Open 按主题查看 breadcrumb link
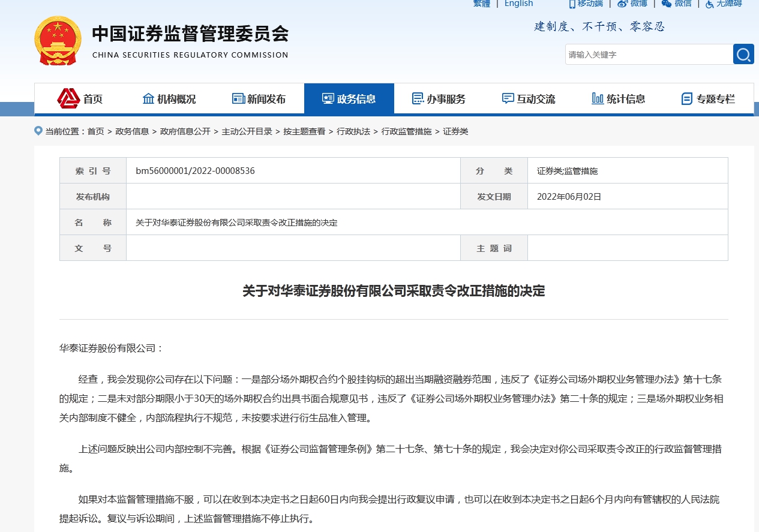 tap(305, 131)
